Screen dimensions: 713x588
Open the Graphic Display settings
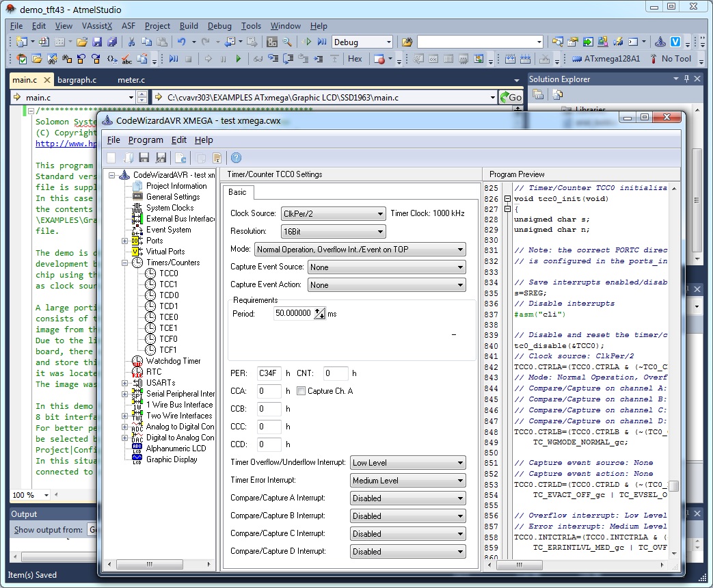(172, 459)
